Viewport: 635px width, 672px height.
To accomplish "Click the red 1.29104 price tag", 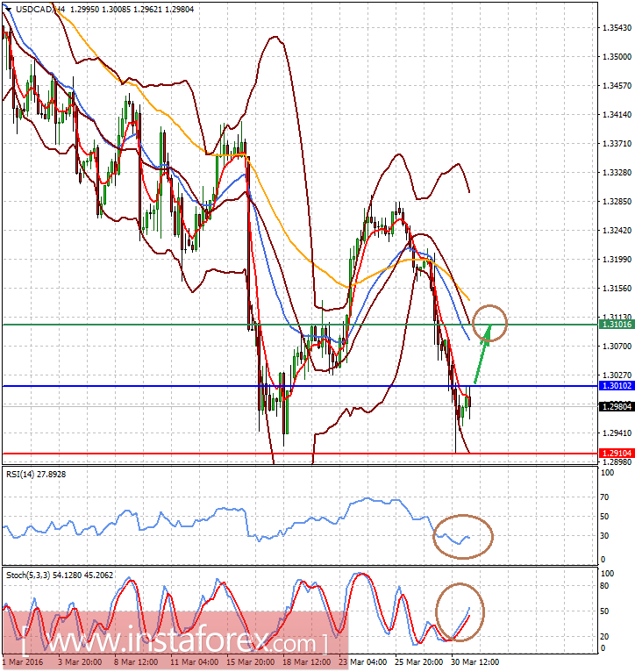I will pos(617,453).
